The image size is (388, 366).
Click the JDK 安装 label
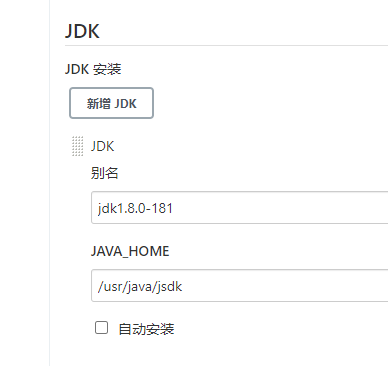coord(93,69)
